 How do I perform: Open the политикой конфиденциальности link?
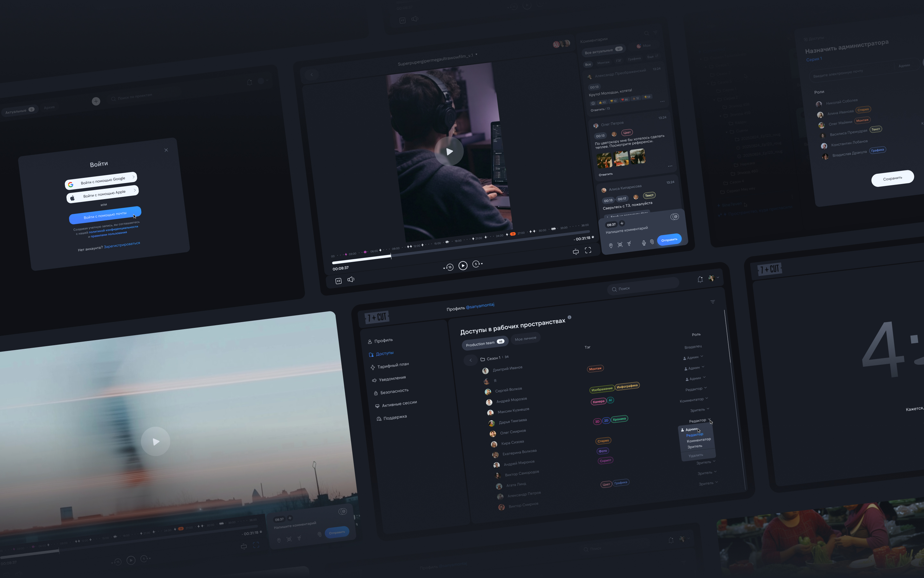pyautogui.click(x=113, y=229)
